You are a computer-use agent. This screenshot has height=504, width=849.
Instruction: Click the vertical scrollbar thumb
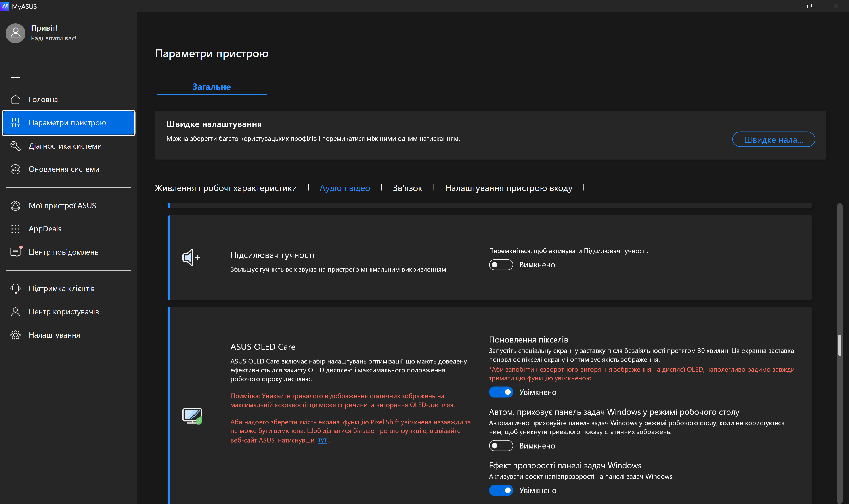(839, 345)
